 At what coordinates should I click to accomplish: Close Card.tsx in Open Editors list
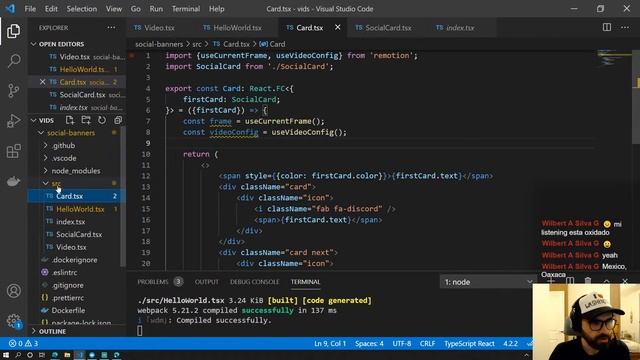tap(42, 82)
